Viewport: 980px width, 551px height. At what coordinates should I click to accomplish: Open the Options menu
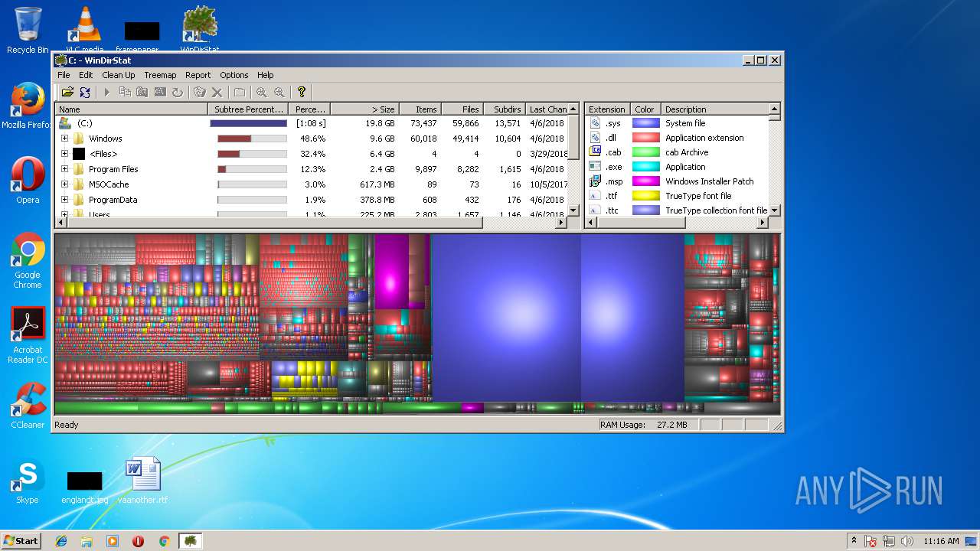(x=234, y=75)
